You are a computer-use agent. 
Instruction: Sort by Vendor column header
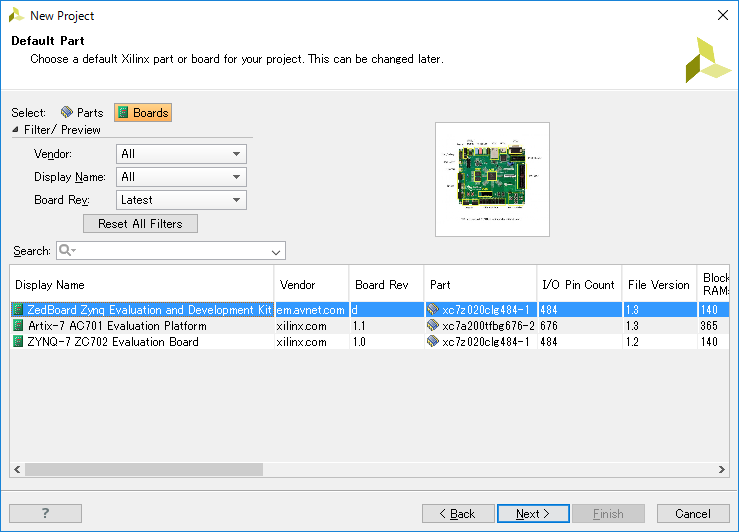312,285
